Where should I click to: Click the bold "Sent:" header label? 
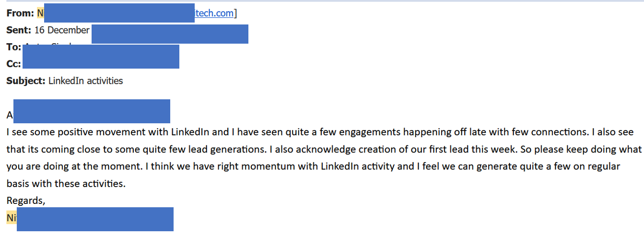19,30
